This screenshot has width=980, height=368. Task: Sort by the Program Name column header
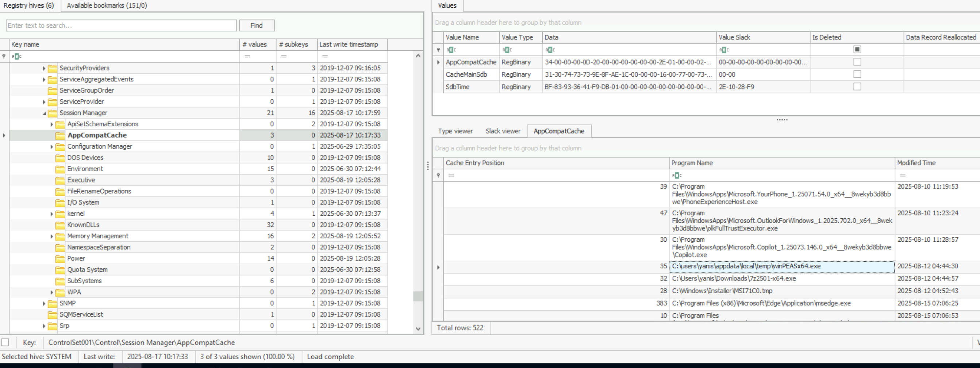pyautogui.click(x=782, y=163)
